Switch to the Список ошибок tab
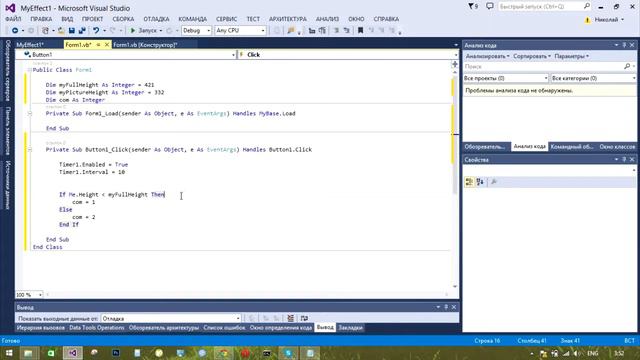The width and height of the screenshot is (640, 360). pyautogui.click(x=224, y=328)
